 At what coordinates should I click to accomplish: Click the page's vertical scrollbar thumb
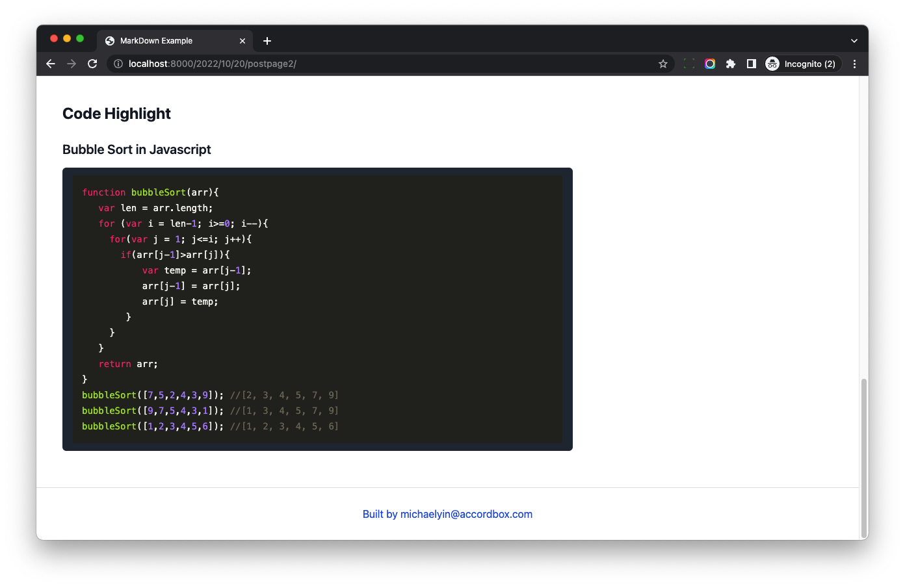[x=863, y=457]
